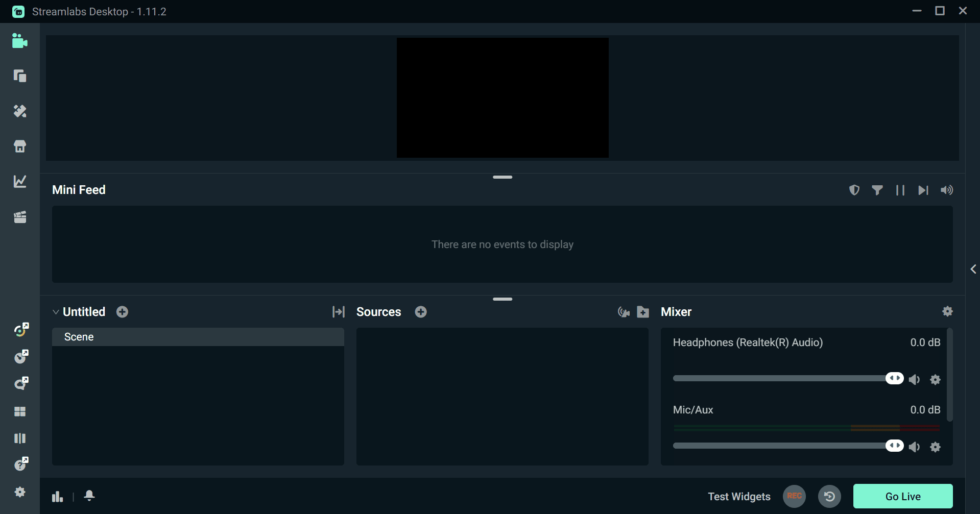Pause the Mini Feed event stream

pos(900,190)
